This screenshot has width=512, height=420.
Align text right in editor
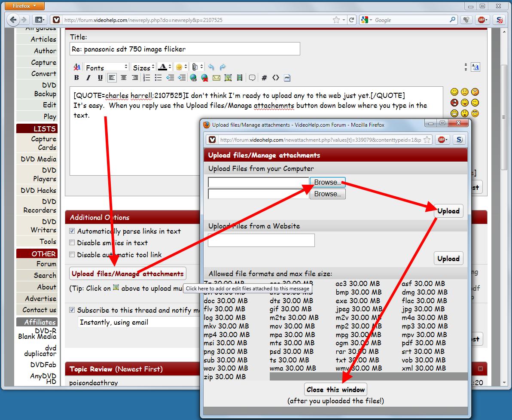pos(135,78)
